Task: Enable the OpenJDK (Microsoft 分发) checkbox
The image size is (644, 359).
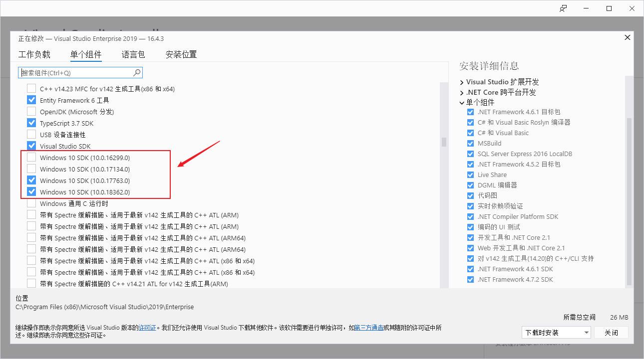Action: pos(31,112)
